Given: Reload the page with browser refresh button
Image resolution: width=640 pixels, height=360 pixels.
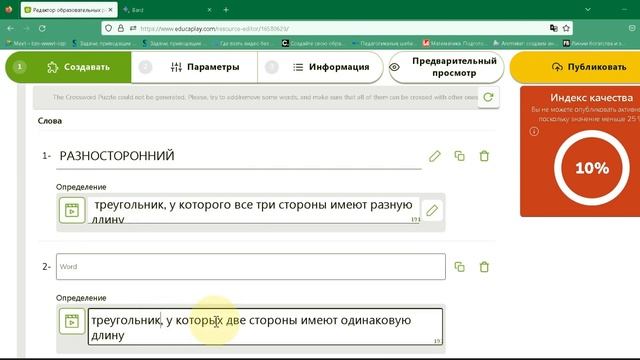Looking at the screenshot, I should click(x=42, y=28).
